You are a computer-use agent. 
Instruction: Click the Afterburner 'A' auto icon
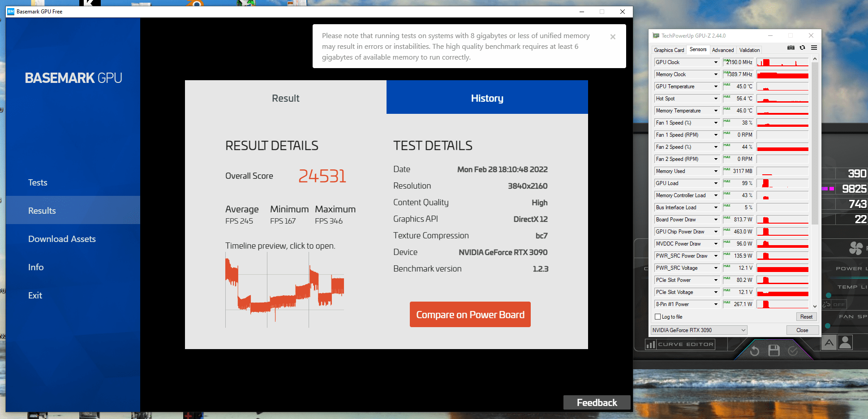[x=829, y=343]
